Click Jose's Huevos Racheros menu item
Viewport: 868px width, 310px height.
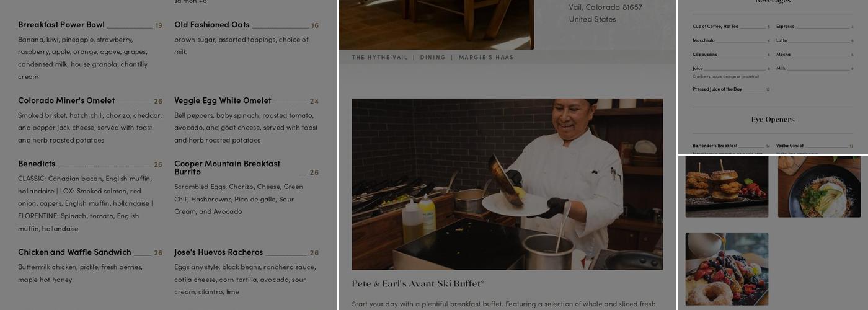(218, 252)
